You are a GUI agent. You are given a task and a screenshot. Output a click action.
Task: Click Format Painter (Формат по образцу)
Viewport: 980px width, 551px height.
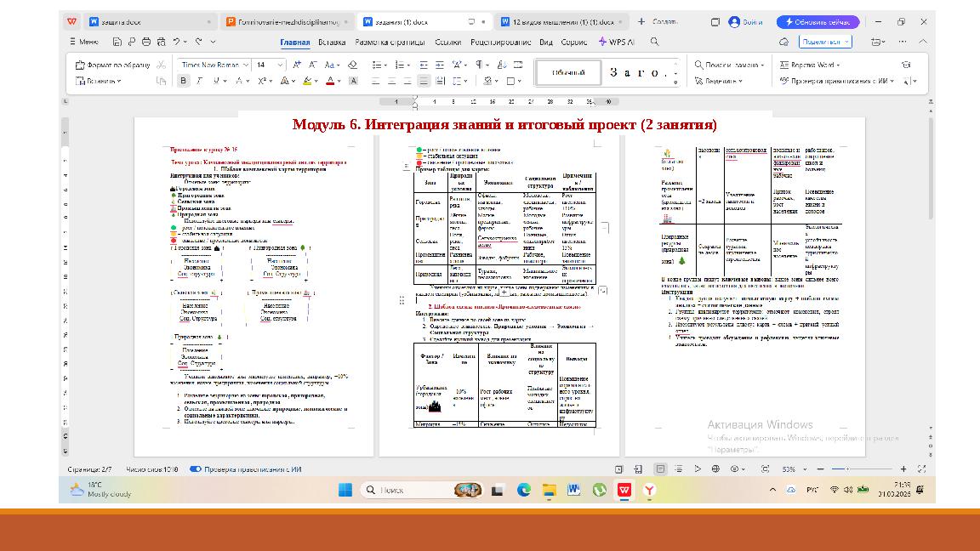click(113, 65)
